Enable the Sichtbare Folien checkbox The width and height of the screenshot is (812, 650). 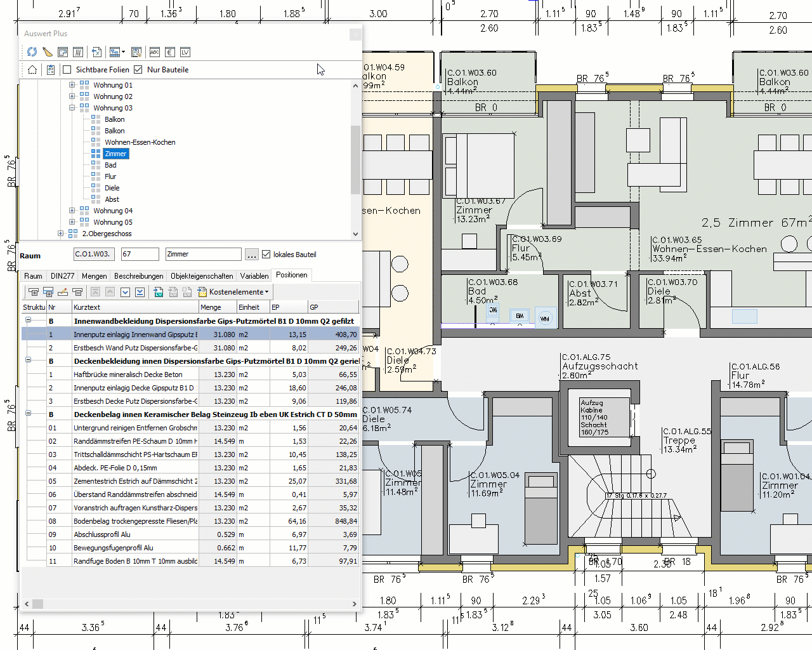[67, 70]
